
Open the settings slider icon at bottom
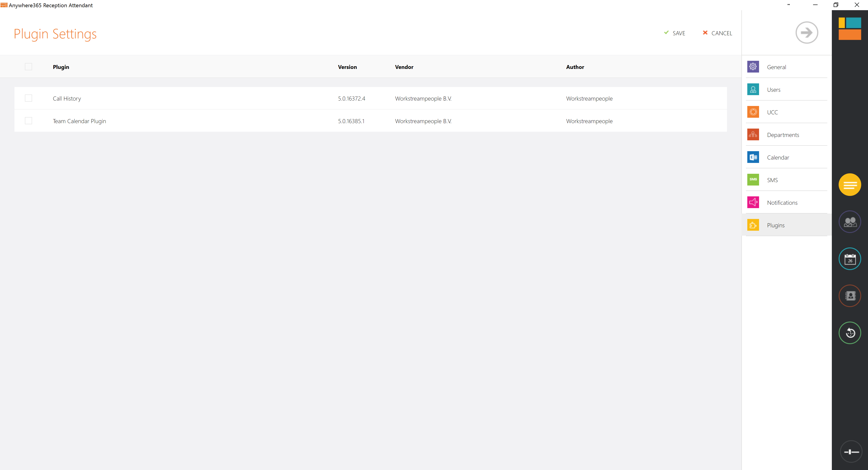851,452
